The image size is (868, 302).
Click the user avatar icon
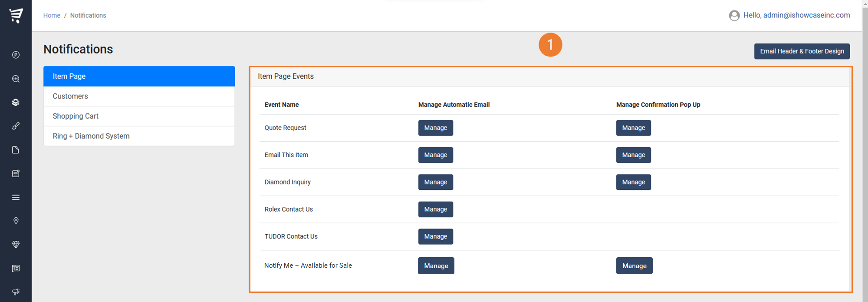pyautogui.click(x=734, y=16)
